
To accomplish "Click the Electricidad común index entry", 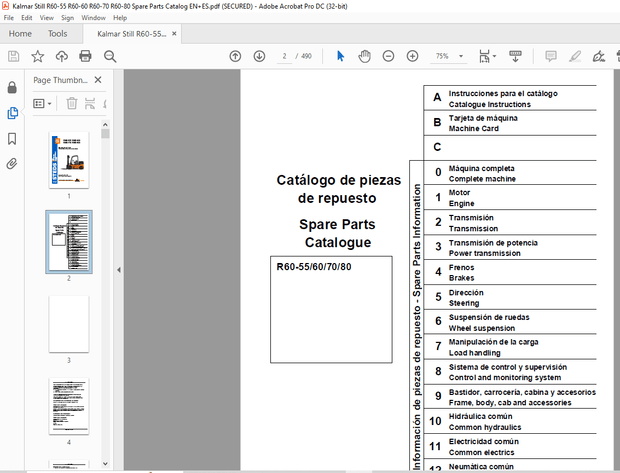I will [x=510, y=447].
